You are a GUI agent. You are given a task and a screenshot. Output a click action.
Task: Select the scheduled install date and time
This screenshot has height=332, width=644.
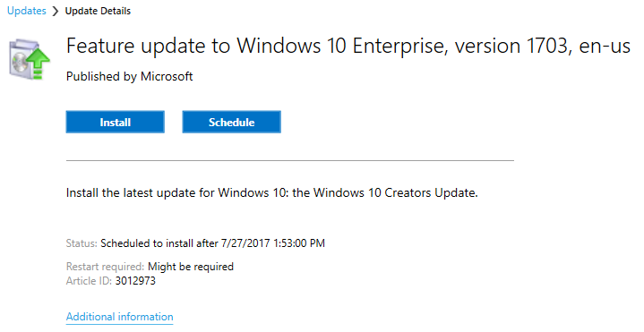point(272,243)
